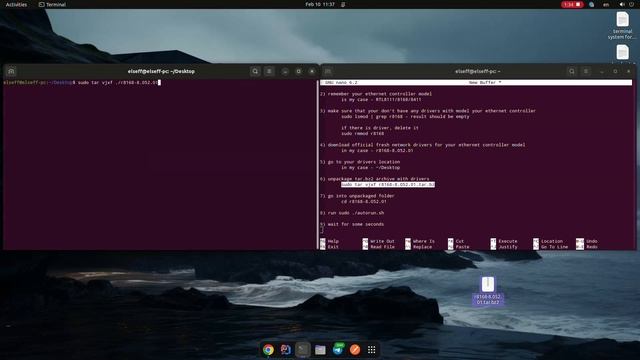Select the r8168-8.052.01.tar.bz2 archive on desktop

click(x=487, y=291)
